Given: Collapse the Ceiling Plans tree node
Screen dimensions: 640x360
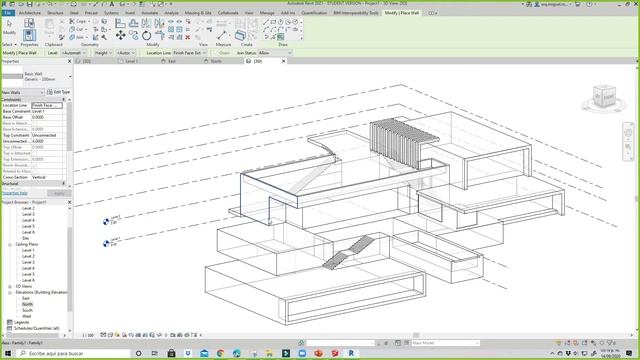Looking at the screenshot, I should pyautogui.click(x=10, y=244).
